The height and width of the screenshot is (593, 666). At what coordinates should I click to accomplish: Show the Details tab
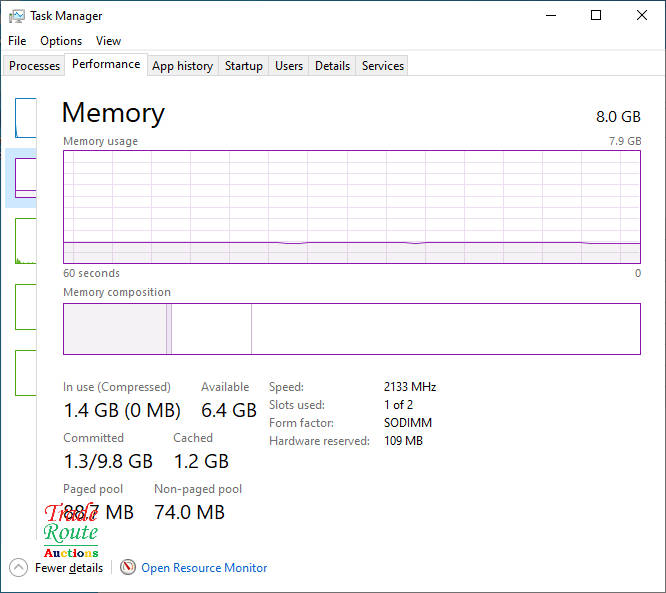pyautogui.click(x=332, y=66)
